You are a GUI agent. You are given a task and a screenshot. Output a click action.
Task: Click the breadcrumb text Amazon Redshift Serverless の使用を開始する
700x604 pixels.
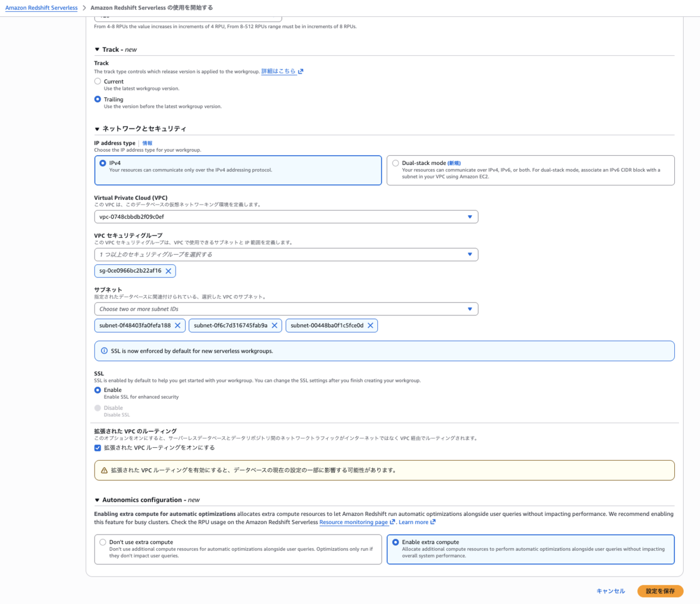tap(152, 8)
